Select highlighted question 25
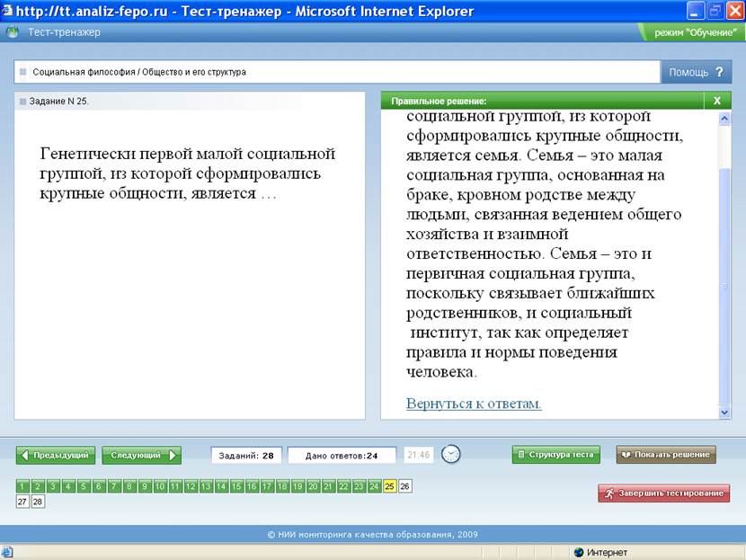 coord(390,486)
